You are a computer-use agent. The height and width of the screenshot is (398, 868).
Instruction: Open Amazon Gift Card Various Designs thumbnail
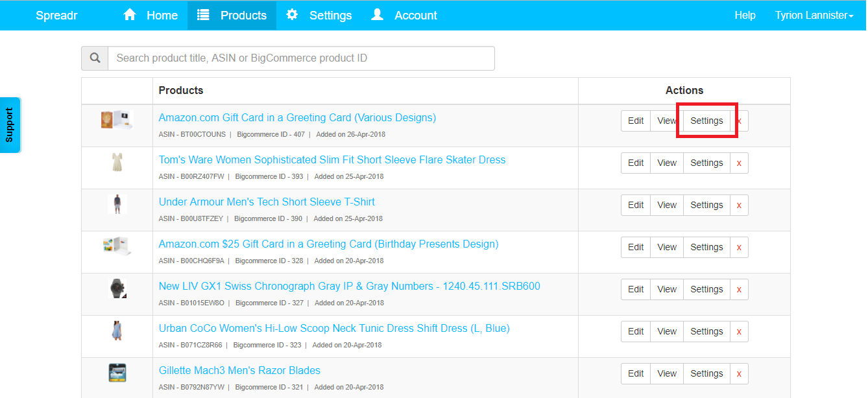117,120
